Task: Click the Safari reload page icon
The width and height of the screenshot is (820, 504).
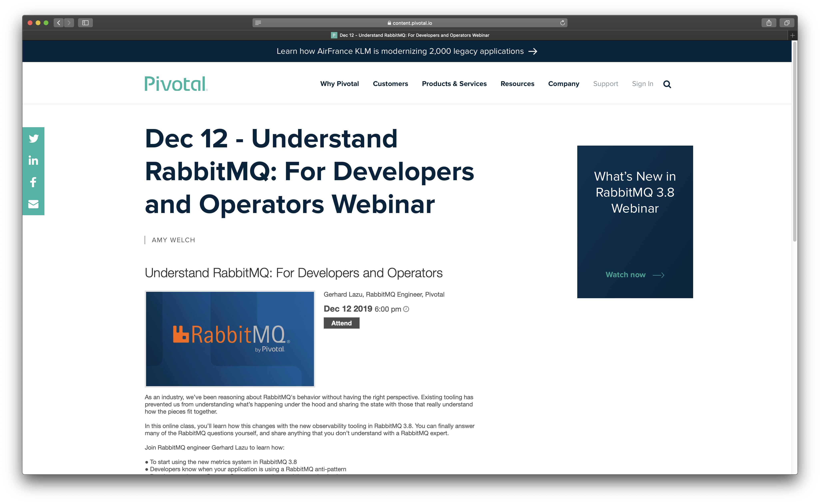Action: pyautogui.click(x=562, y=23)
